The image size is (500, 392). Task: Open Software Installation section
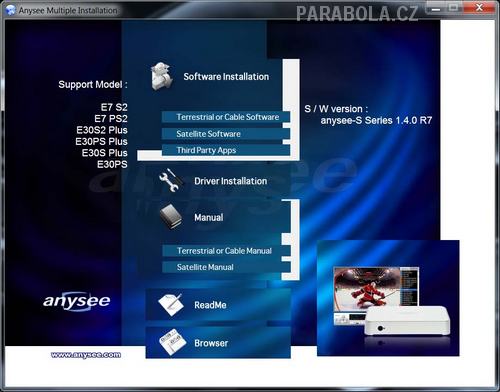[226, 77]
